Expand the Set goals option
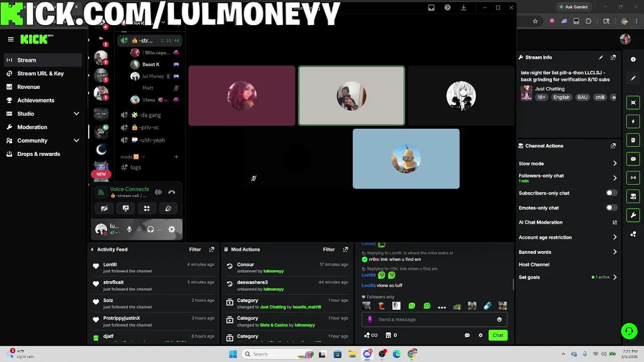The height and width of the screenshot is (362, 644). click(615, 277)
